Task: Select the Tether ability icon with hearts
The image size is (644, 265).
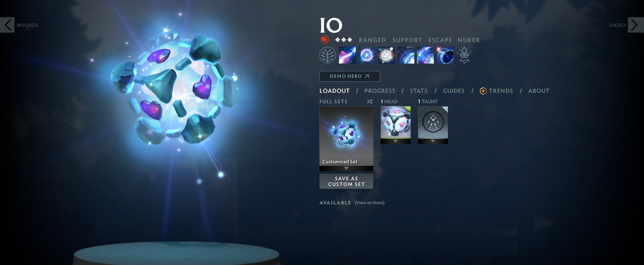Action: (347, 55)
